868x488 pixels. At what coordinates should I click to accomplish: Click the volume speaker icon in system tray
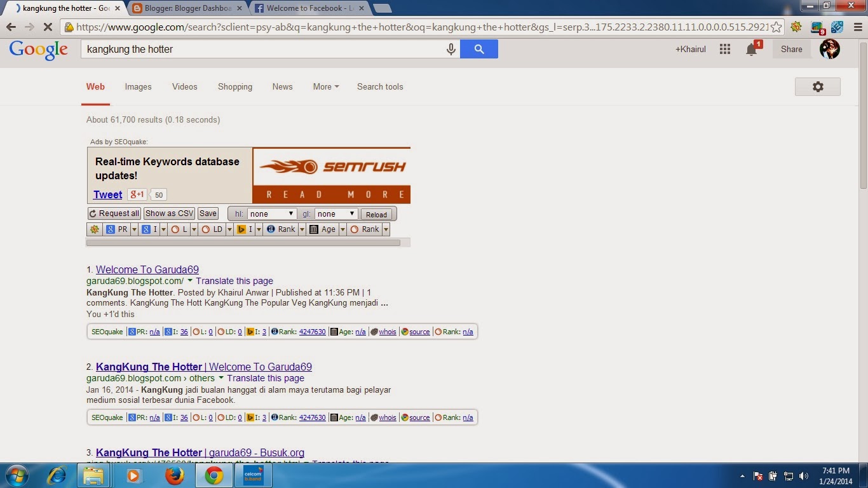point(804,476)
